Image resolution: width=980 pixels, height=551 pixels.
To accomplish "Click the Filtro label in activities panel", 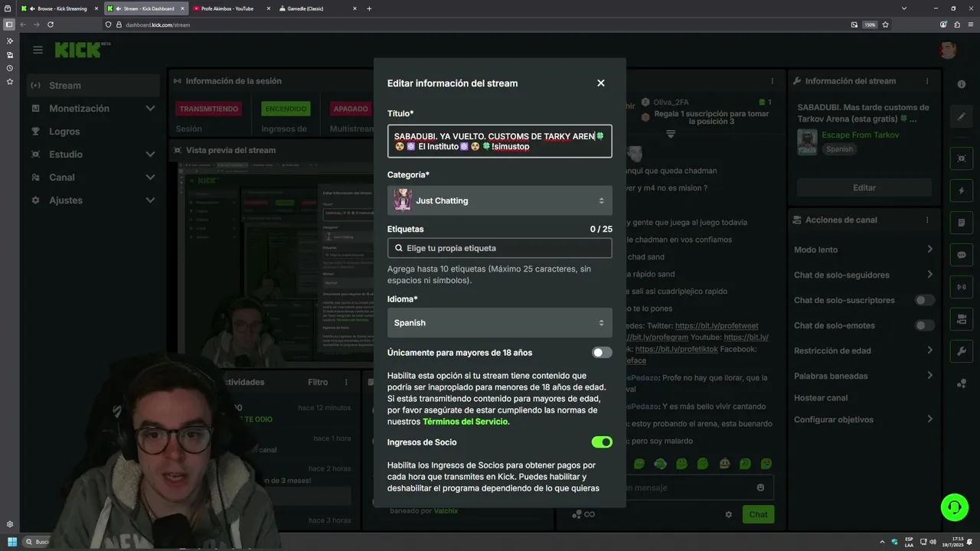I will [x=318, y=382].
